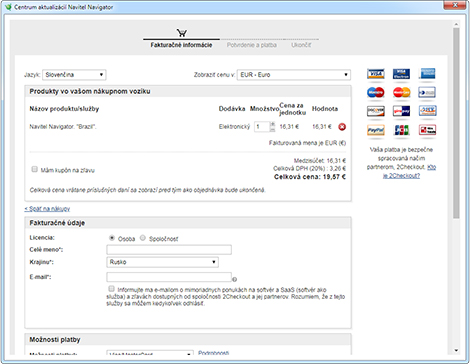This screenshot has width=470, height=364.
Task: Click the help icon next to E-mail field
Action: 235,279
